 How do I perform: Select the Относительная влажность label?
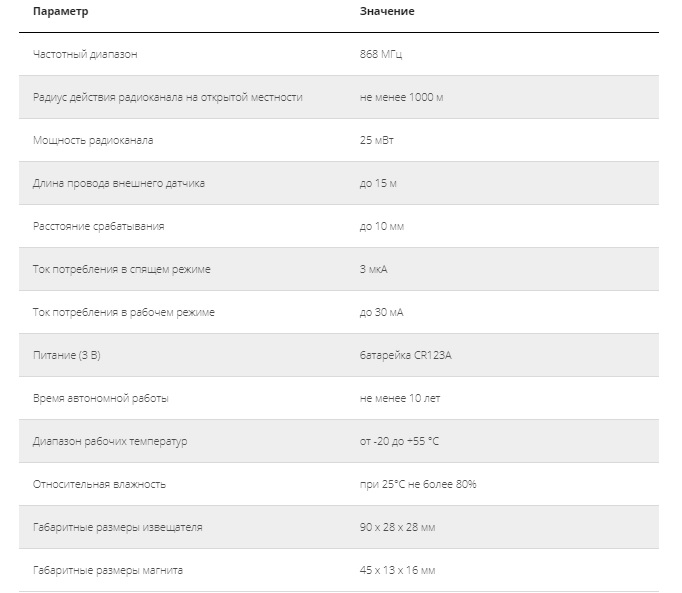coord(99,485)
